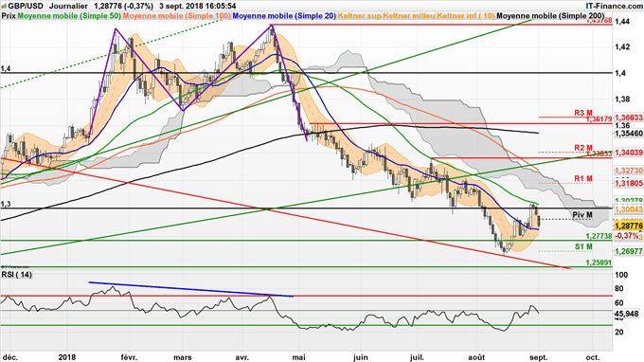The height and width of the screenshot is (362, 644).
Task: Click the juin date axis label
Action: pos(360,357)
